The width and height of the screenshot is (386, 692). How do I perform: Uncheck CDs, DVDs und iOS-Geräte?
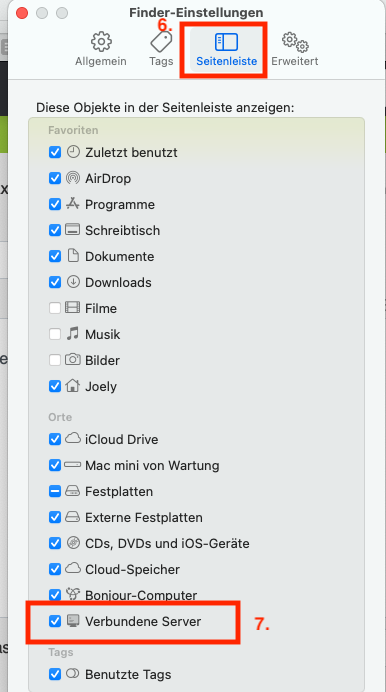pyautogui.click(x=55, y=543)
